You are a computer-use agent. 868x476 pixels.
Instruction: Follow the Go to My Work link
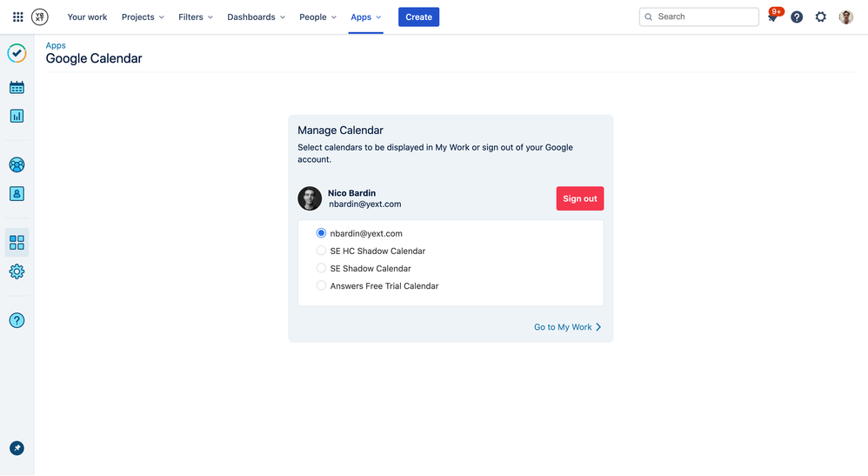(567, 327)
